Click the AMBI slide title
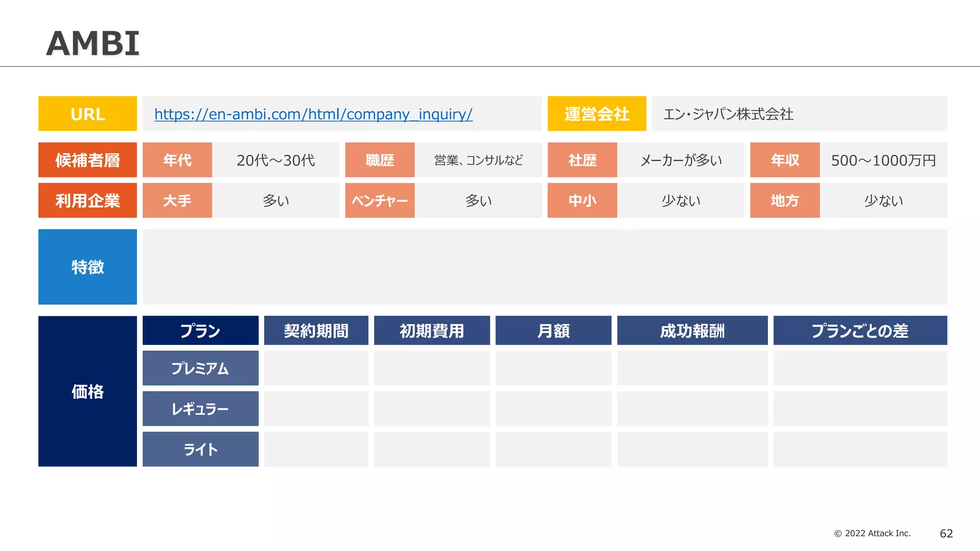Image resolution: width=980 pixels, height=551 pixels. point(92,44)
